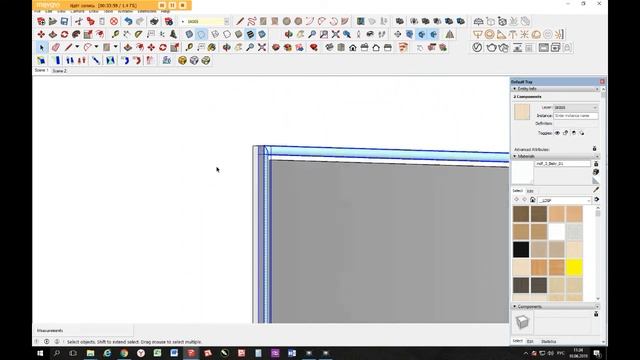The height and width of the screenshot is (360, 640).
Task: Cut the selection with the scissors icon
Action: 78,21
